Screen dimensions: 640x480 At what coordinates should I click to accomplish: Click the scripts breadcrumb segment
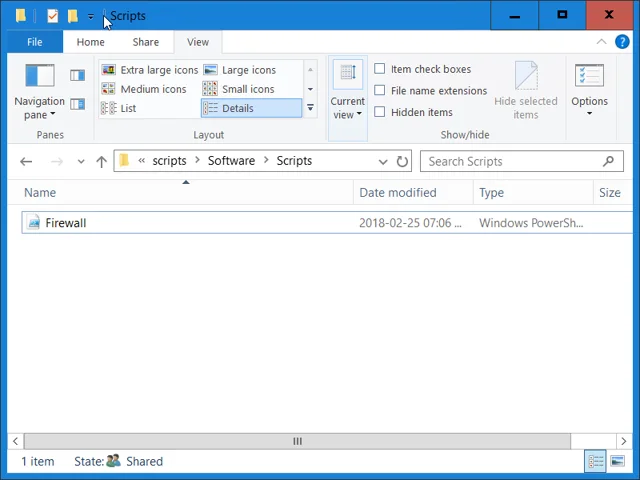(169, 161)
